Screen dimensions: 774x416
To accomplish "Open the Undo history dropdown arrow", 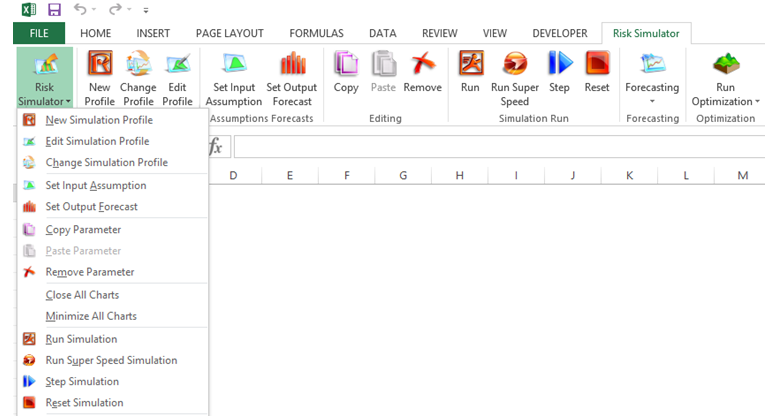I will 94,9.
